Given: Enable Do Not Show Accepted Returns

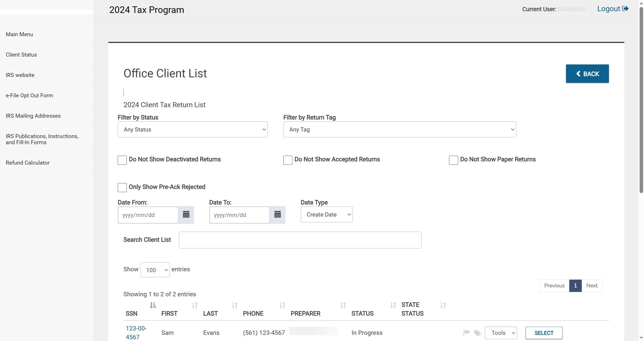Looking at the screenshot, I should point(288,160).
